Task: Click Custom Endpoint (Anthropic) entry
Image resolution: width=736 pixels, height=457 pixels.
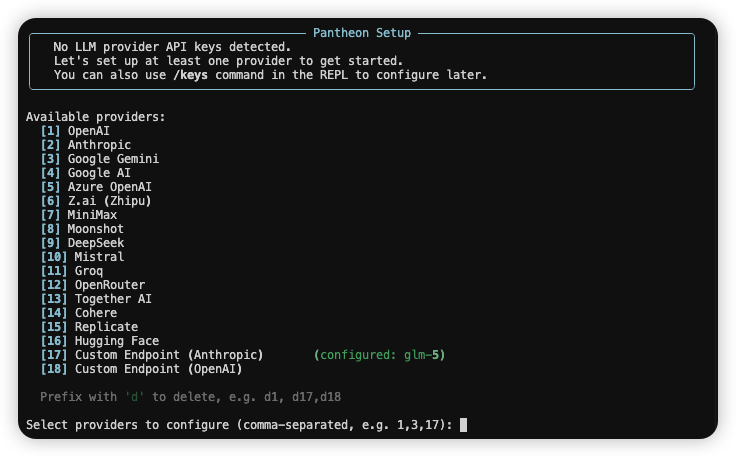Action: pyautogui.click(x=168, y=355)
